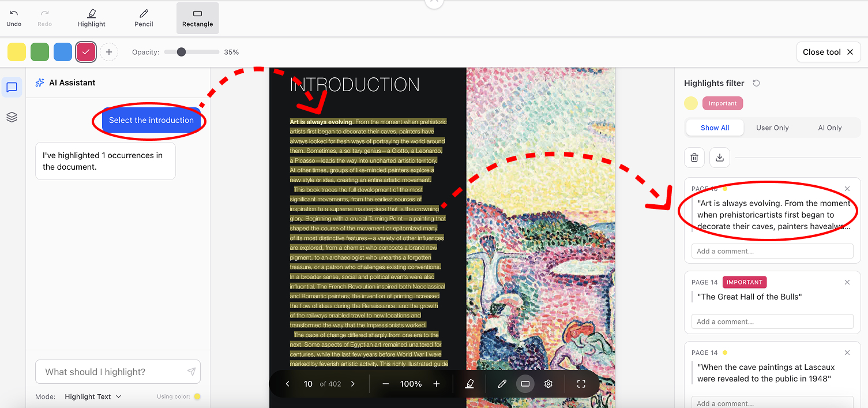
Task: Select the pencil in bottom toolbar
Action: tap(502, 384)
